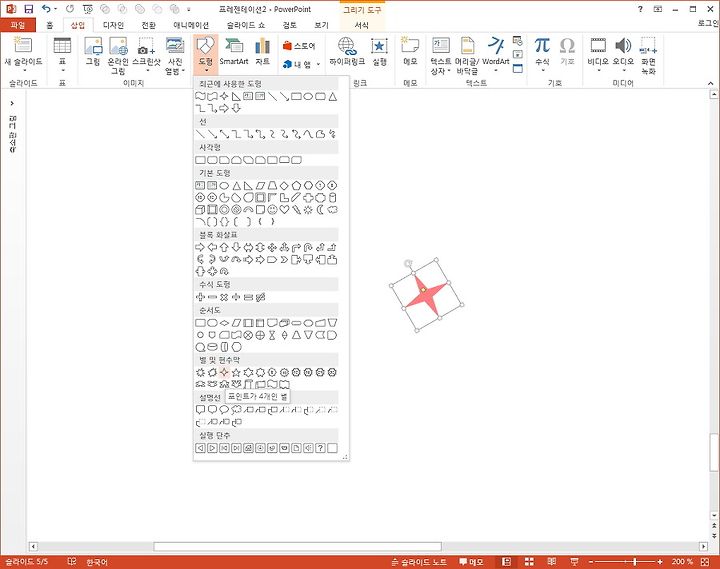Pick the 5-point star shape
720x569 pixels.
click(236, 372)
